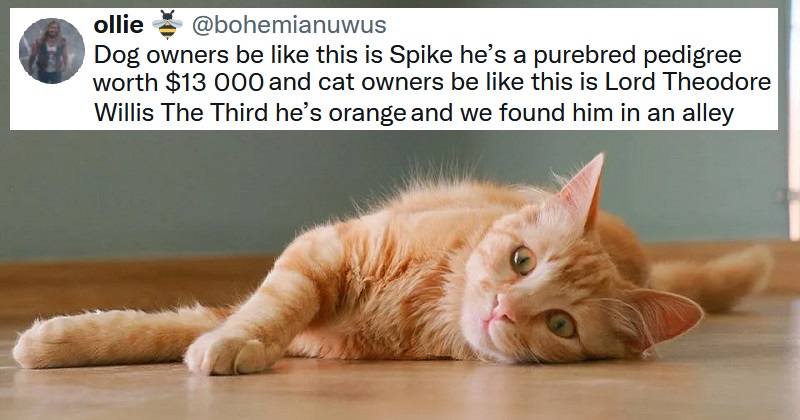Click the bee emoji beside ollie

tap(167, 25)
